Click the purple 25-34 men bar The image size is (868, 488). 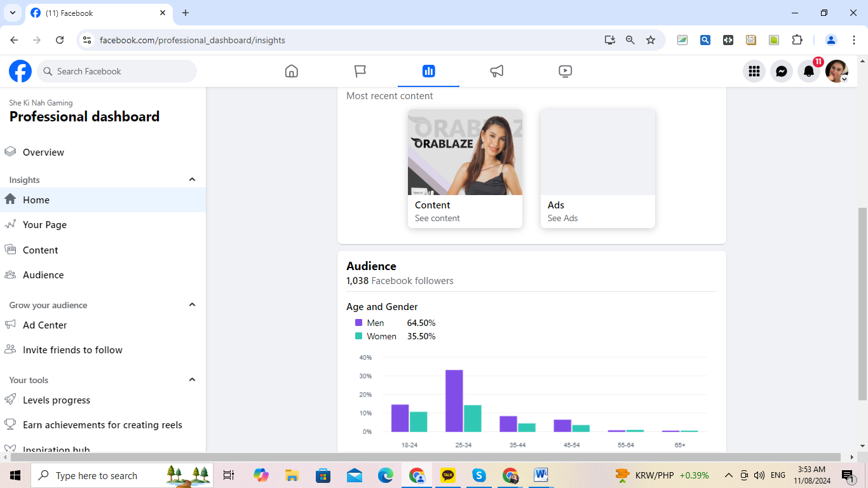(454, 401)
